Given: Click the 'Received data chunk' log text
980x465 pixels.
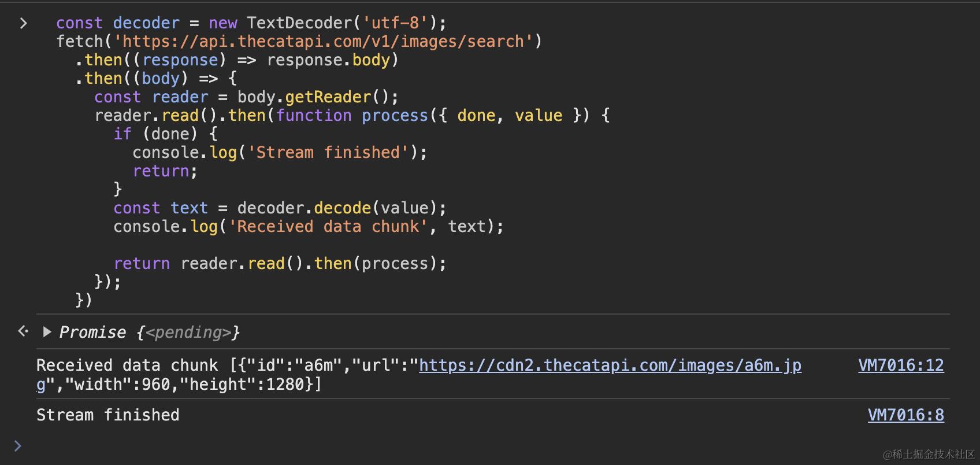Looking at the screenshot, I should click(127, 366).
